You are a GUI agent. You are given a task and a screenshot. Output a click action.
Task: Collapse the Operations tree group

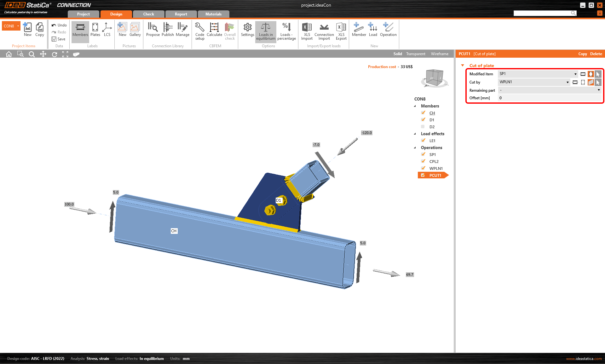(415, 147)
